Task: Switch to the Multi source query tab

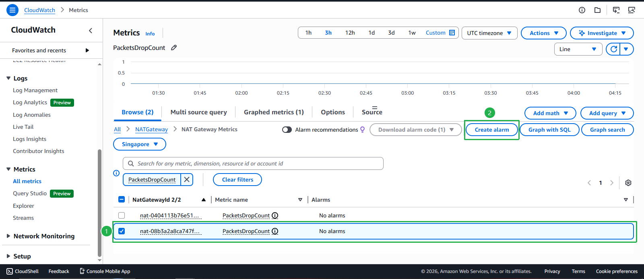Action: tap(198, 112)
